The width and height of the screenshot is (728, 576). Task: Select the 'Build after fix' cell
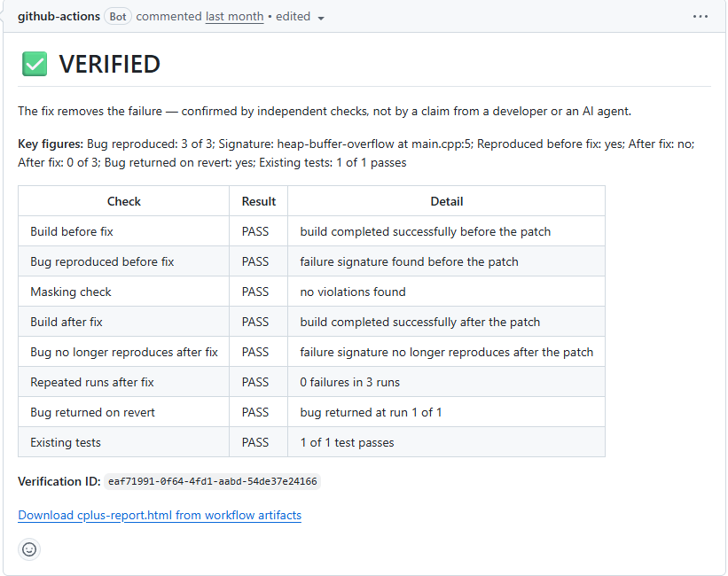click(123, 322)
